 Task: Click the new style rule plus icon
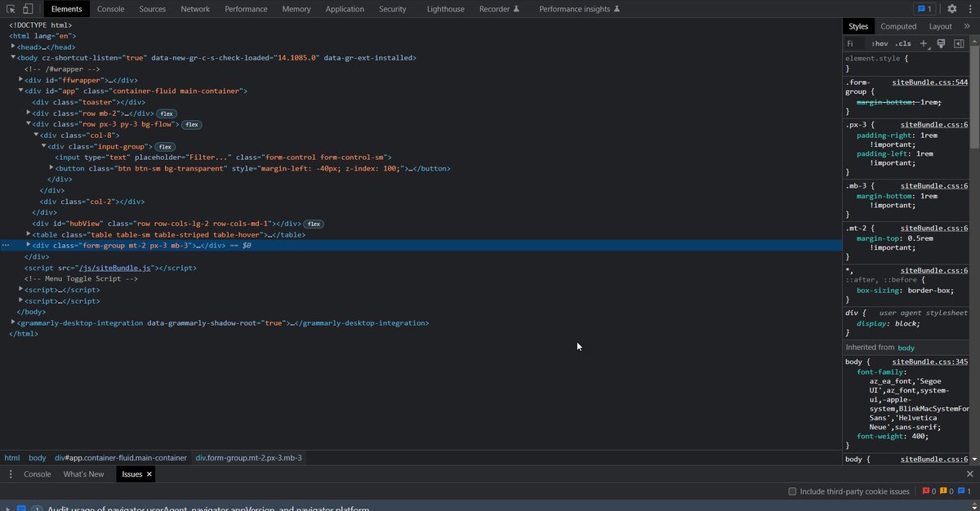point(924,43)
